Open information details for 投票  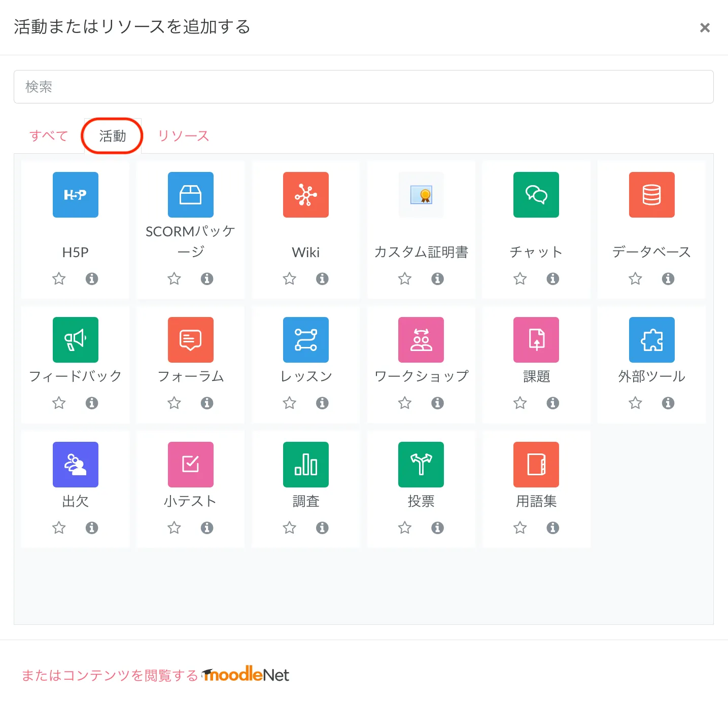(x=437, y=528)
